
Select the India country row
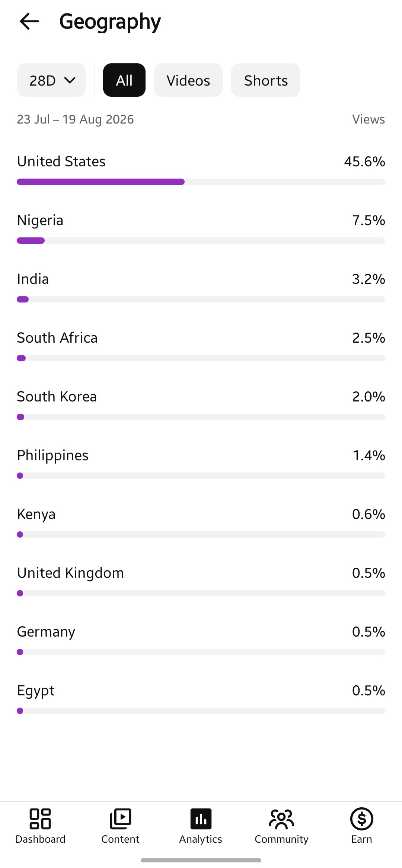point(201,287)
